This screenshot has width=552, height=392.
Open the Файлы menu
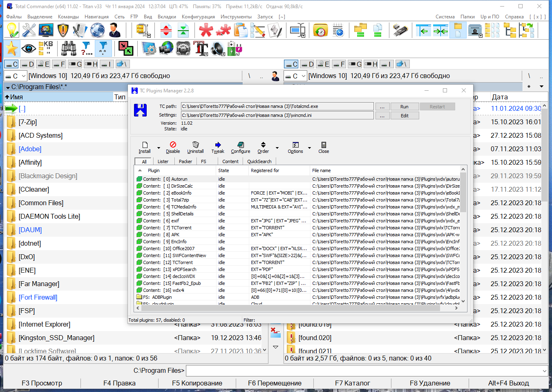[14, 17]
